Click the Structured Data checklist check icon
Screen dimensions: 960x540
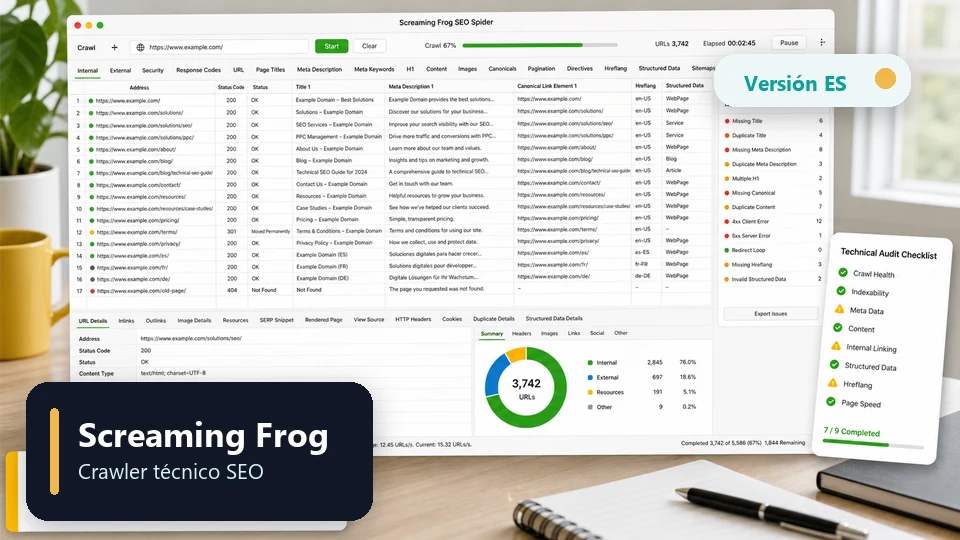pyautogui.click(x=834, y=364)
